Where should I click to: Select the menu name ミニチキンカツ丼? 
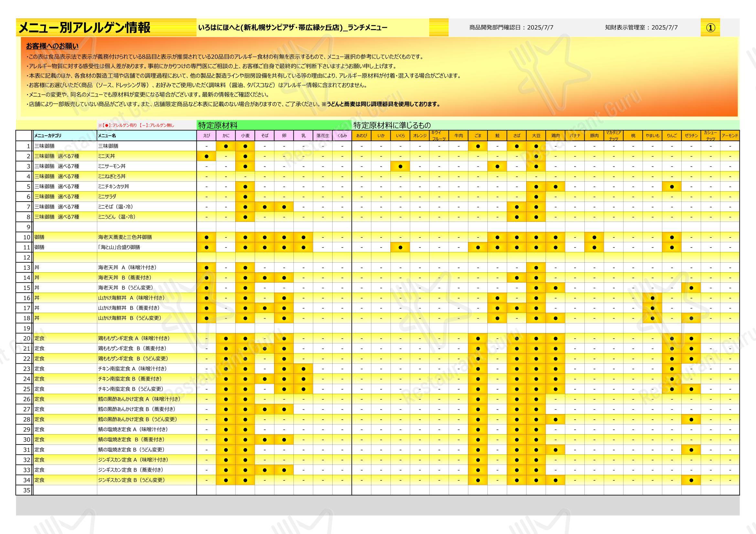[x=113, y=186]
